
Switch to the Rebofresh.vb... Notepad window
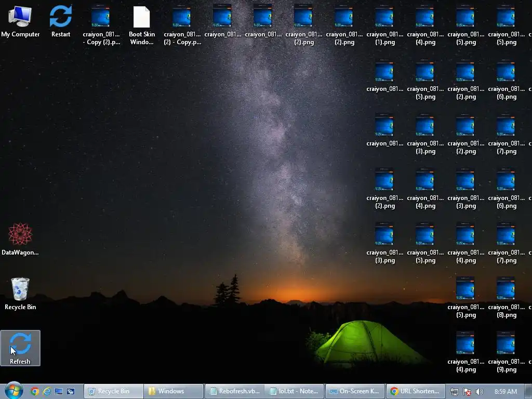coord(235,391)
